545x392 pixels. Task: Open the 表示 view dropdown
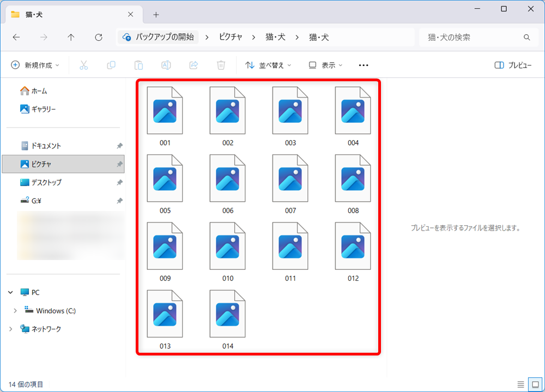click(325, 65)
